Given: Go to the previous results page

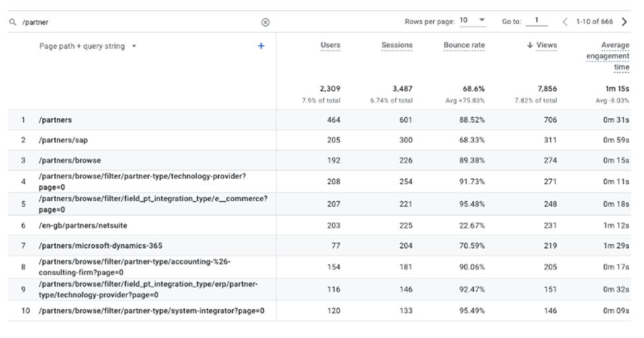Looking at the screenshot, I should point(565,22).
